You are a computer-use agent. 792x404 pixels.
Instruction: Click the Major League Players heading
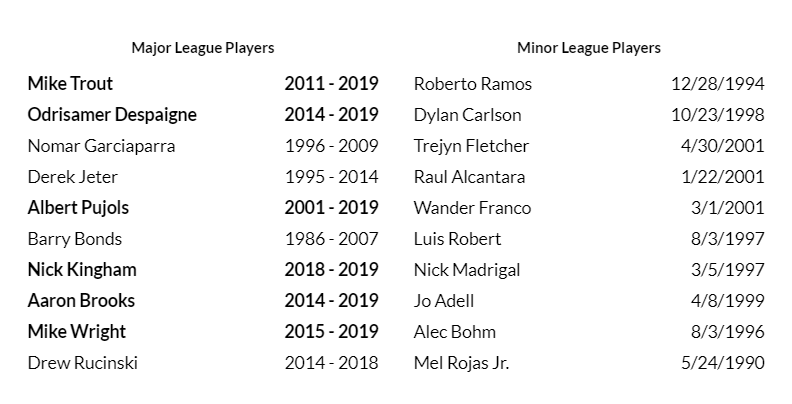tap(203, 48)
